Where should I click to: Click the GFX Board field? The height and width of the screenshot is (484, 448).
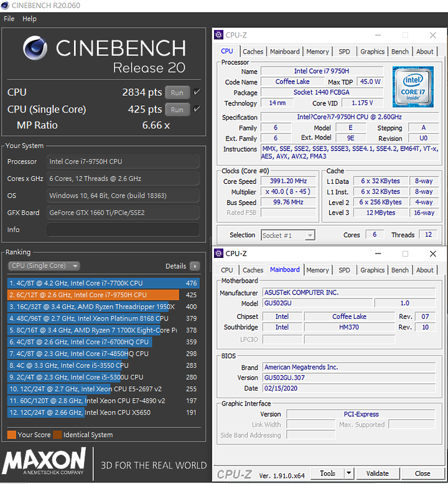[123, 212]
